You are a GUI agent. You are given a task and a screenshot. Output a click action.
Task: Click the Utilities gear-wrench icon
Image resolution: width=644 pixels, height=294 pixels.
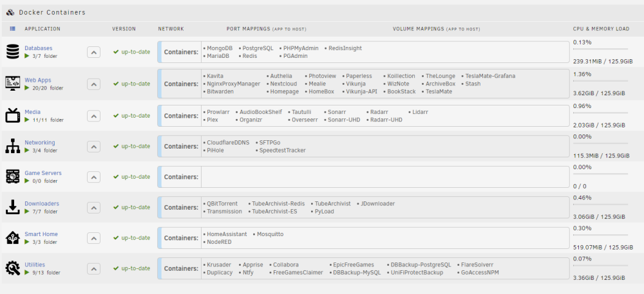(x=13, y=268)
